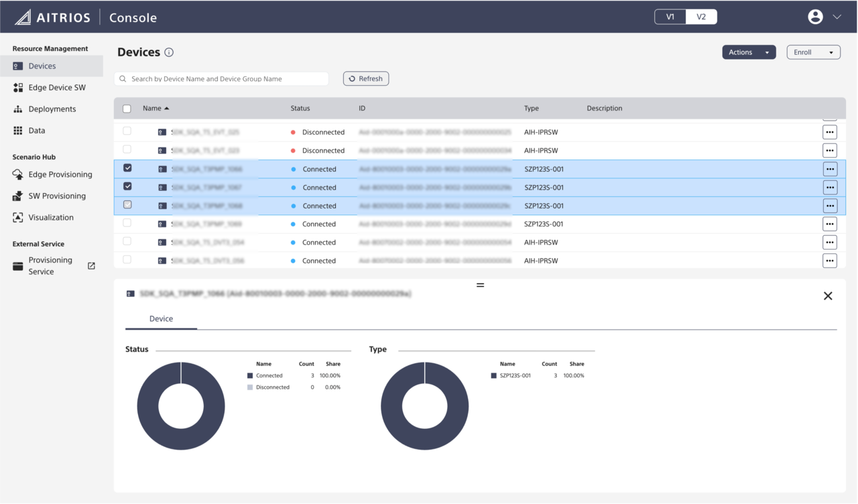This screenshot has height=504, width=858.
Task: Click the SZP123S-001 legend color swatch
Action: (494, 376)
